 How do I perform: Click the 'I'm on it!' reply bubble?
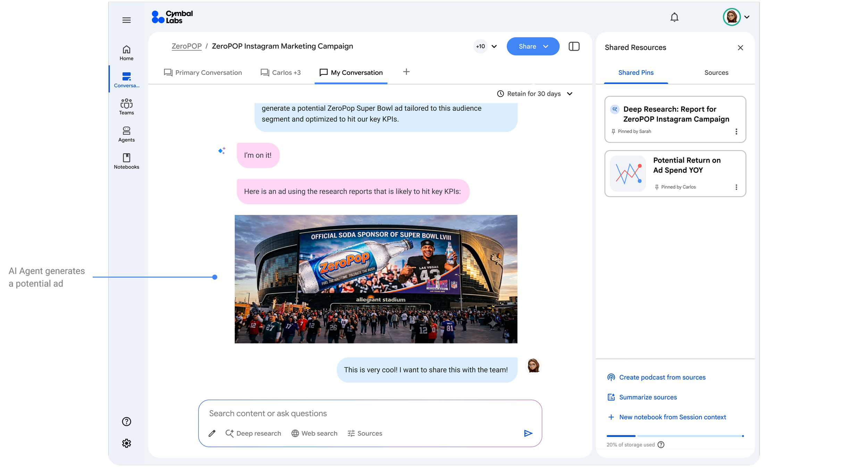258,155
